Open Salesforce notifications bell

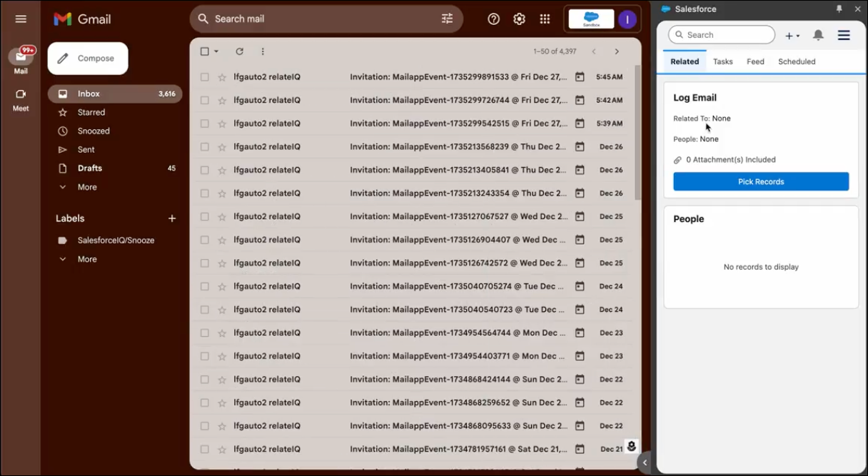[818, 35]
